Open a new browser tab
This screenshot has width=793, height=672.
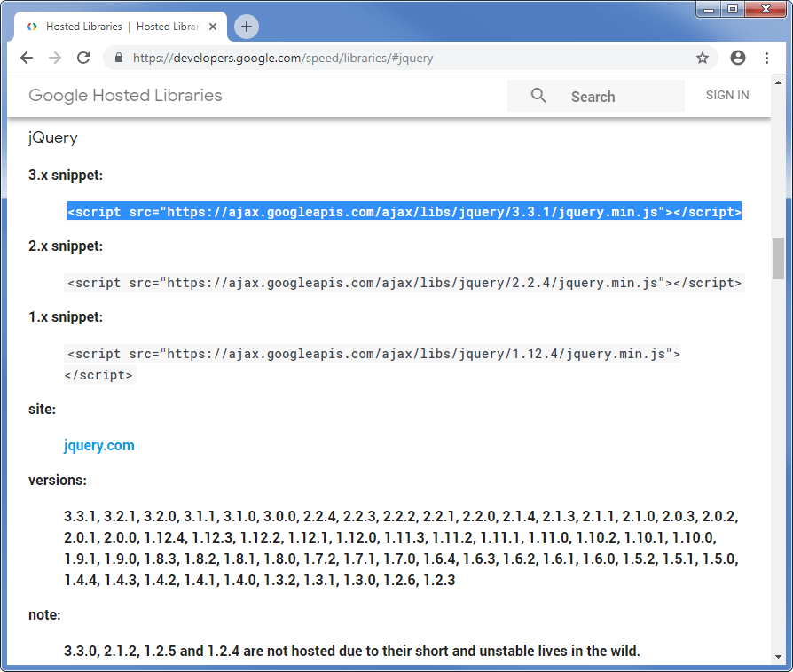[x=247, y=27]
